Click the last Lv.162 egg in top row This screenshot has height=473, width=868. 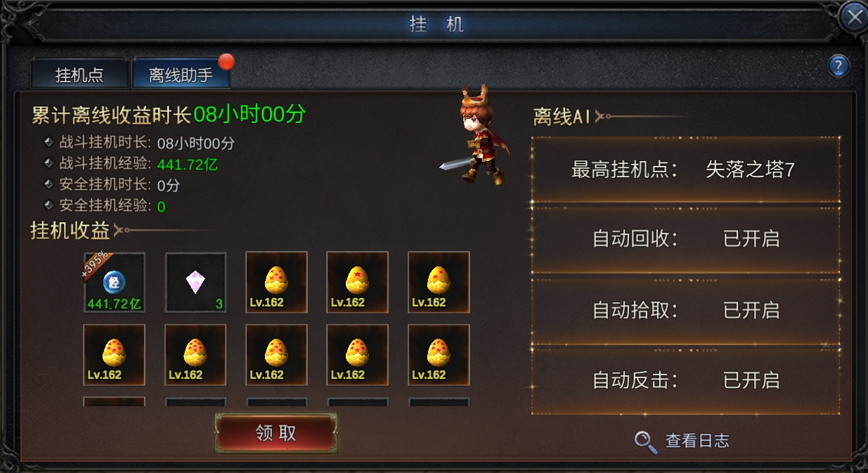(439, 282)
